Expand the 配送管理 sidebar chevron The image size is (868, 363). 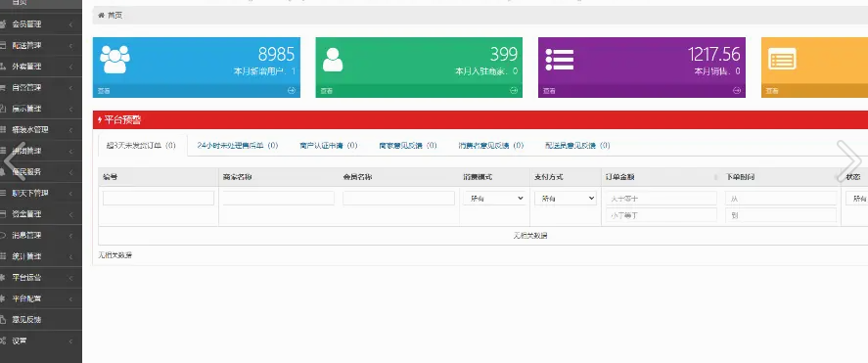tap(70, 45)
